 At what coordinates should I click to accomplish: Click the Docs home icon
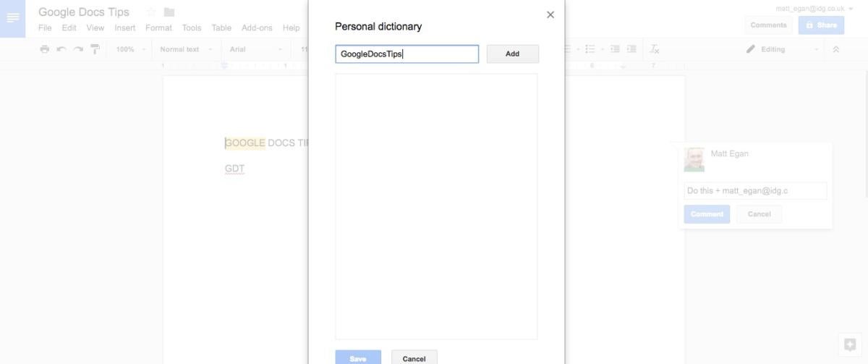(13, 18)
